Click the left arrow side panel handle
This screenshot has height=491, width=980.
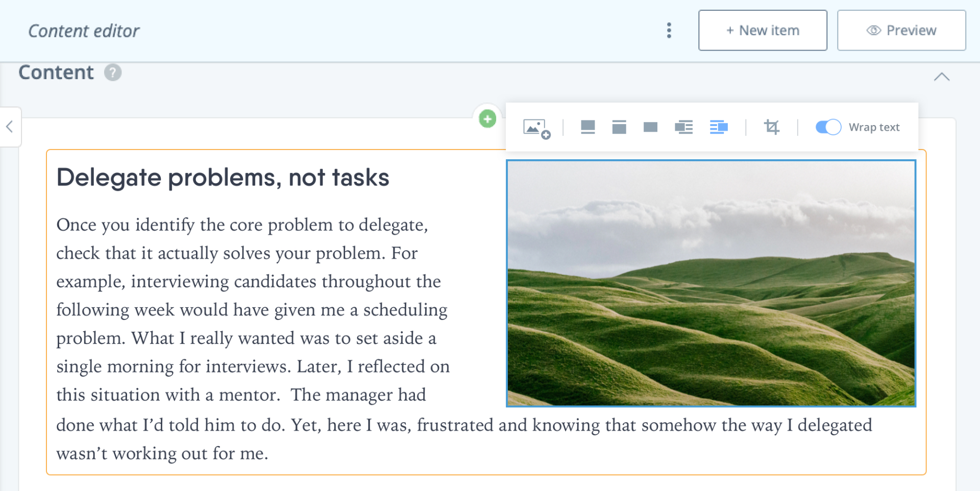click(10, 127)
